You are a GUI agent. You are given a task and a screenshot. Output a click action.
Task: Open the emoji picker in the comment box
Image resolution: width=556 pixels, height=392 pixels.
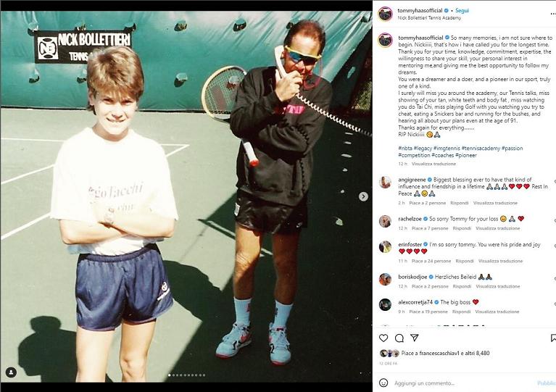(x=383, y=383)
